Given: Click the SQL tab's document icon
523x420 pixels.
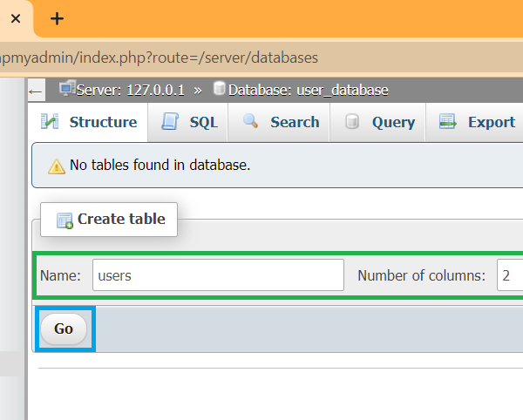Looking at the screenshot, I should 171,122.
